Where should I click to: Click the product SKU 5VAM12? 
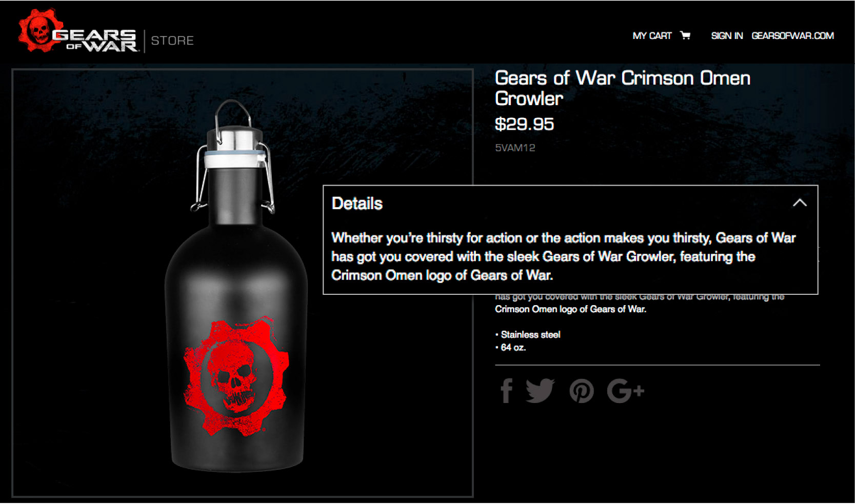coord(515,148)
